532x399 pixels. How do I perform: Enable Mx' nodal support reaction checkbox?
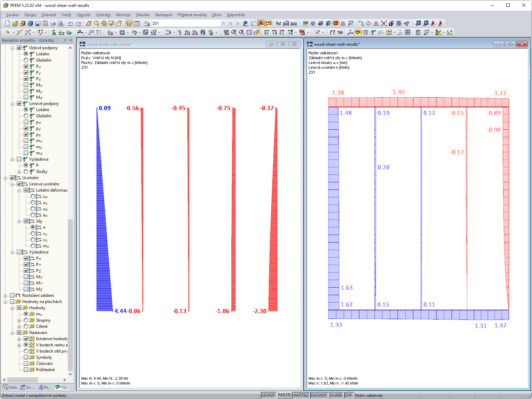[26, 85]
